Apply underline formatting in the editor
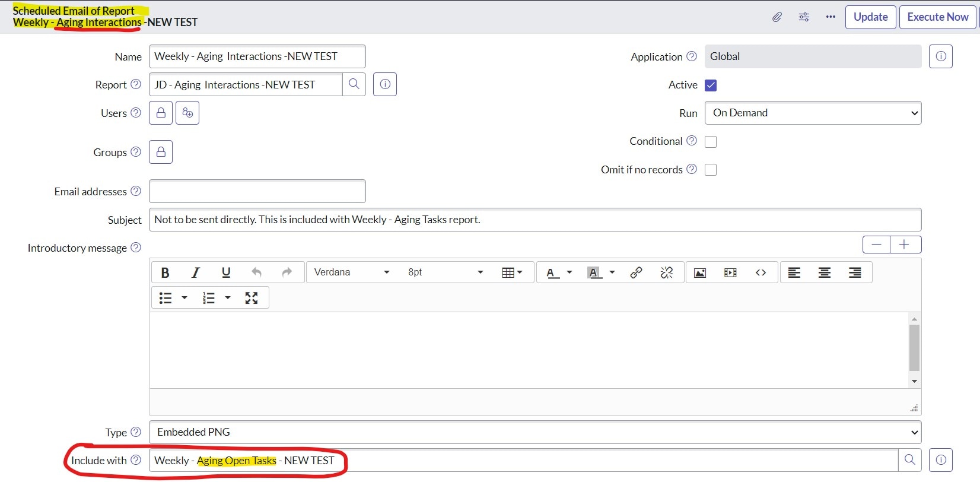The image size is (980, 482). pyautogui.click(x=226, y=272)
